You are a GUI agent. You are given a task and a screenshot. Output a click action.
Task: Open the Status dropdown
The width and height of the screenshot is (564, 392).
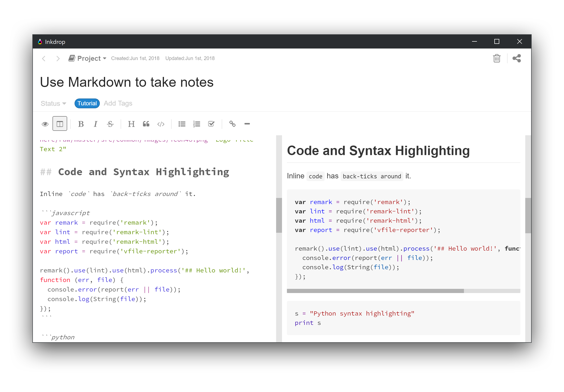click(x=53, y=103)
